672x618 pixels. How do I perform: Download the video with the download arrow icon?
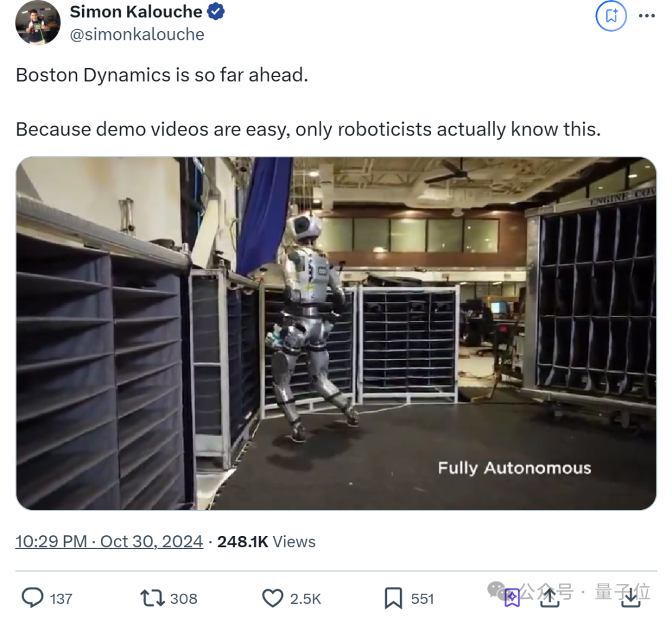pos(631,598)
